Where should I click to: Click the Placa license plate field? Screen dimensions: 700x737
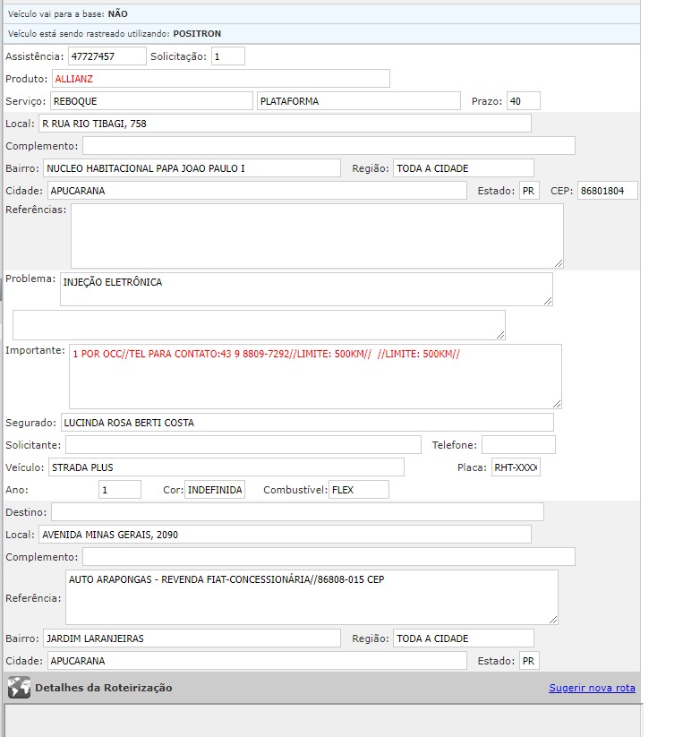click(x=516, y=467)
